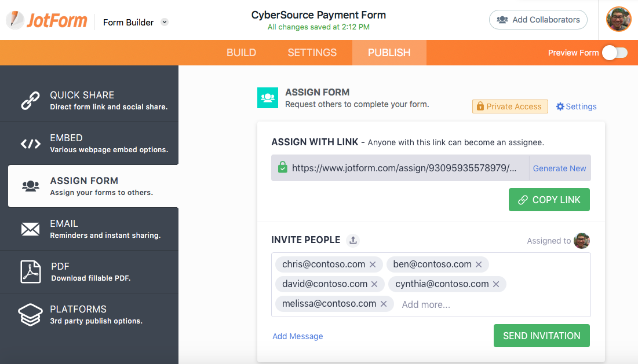Click the Add Collaborators button
Image resolution: width=638 pixels, height=364 pixels.
point(538,20)
